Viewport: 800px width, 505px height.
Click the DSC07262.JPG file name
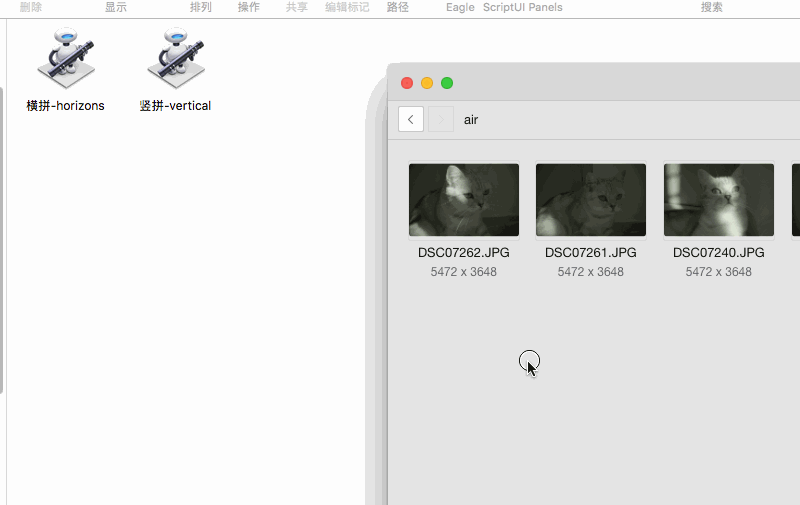coord(464,252)
